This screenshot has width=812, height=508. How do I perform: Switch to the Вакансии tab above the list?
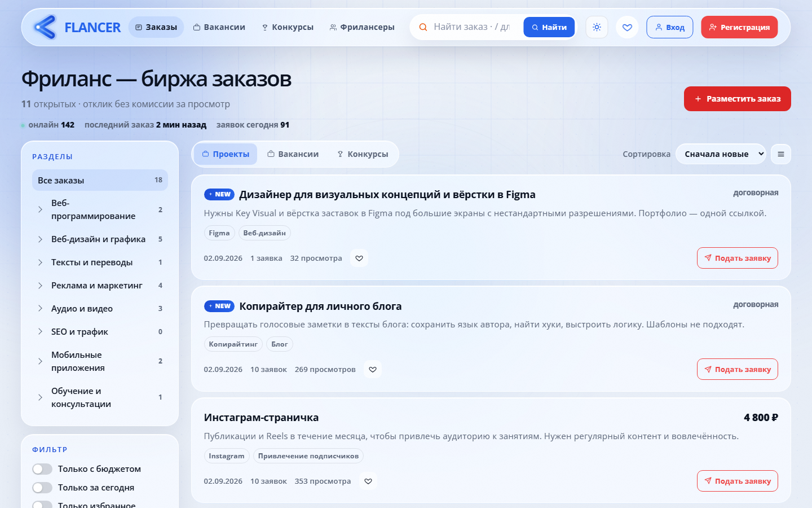coord(293,154)
